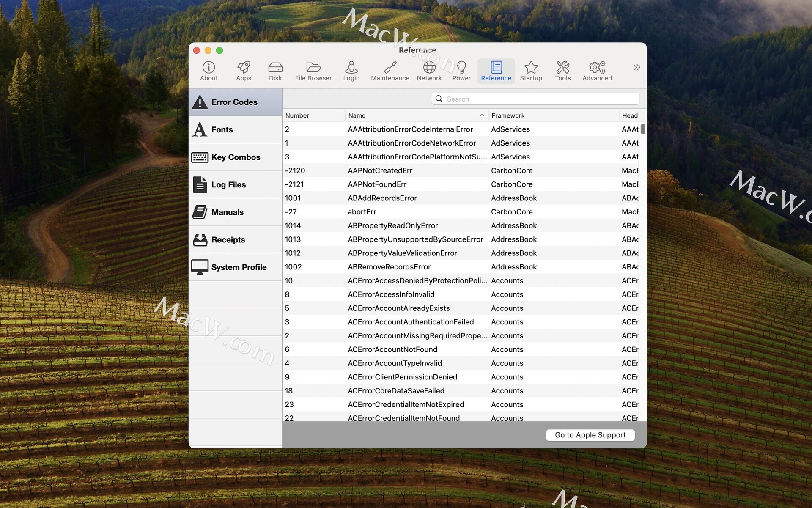
Task: Expand toolbar overflow chevron
Action: pyautogui.click(x=636, y=67)
